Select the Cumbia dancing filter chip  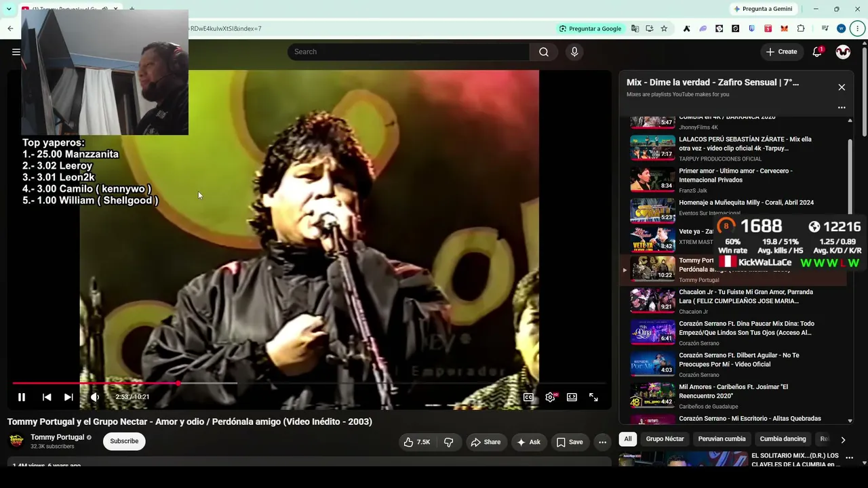[x=783, y=439]
